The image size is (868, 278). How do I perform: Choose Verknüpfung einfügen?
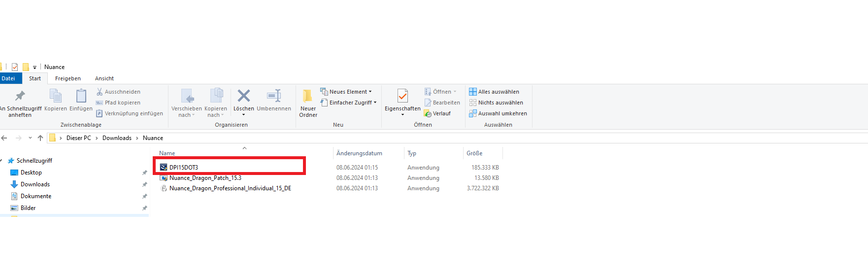click(x=130, y=113)
